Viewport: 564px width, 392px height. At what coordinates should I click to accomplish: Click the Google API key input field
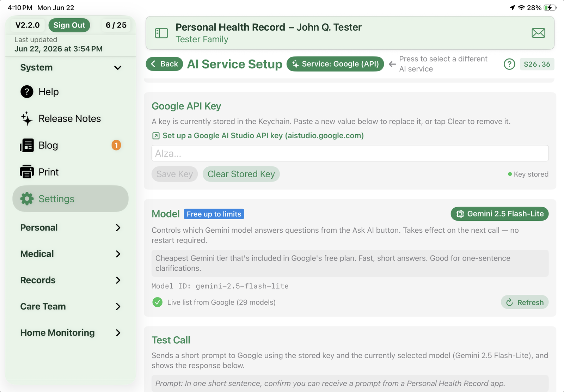click(350, 153)
